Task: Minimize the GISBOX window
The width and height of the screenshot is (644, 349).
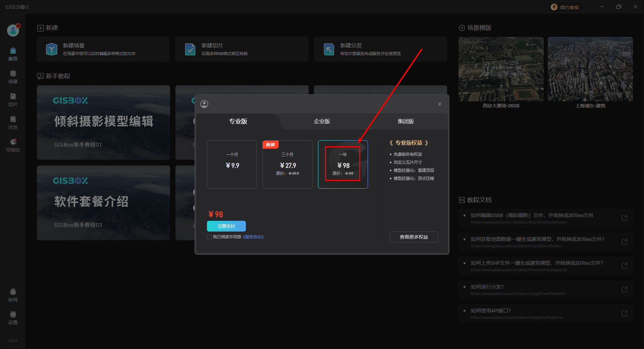Action: pyautogui.click(x=602, y=7)
